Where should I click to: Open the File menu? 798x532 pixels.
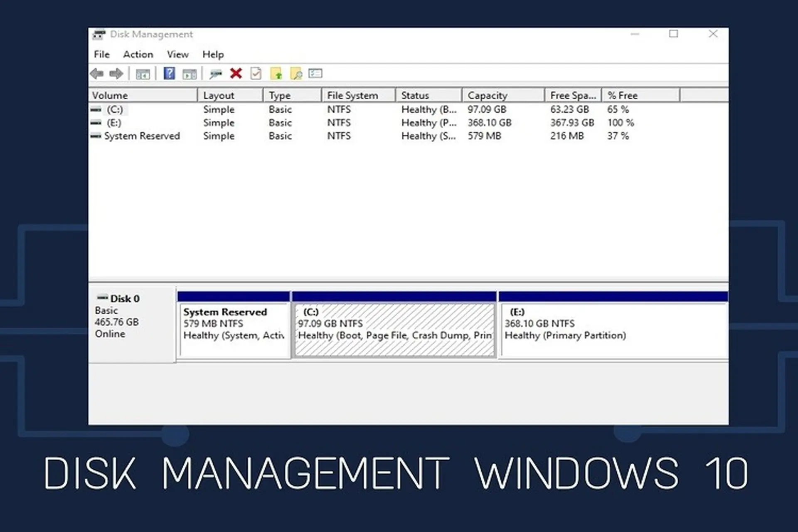(x=102, y=54)
